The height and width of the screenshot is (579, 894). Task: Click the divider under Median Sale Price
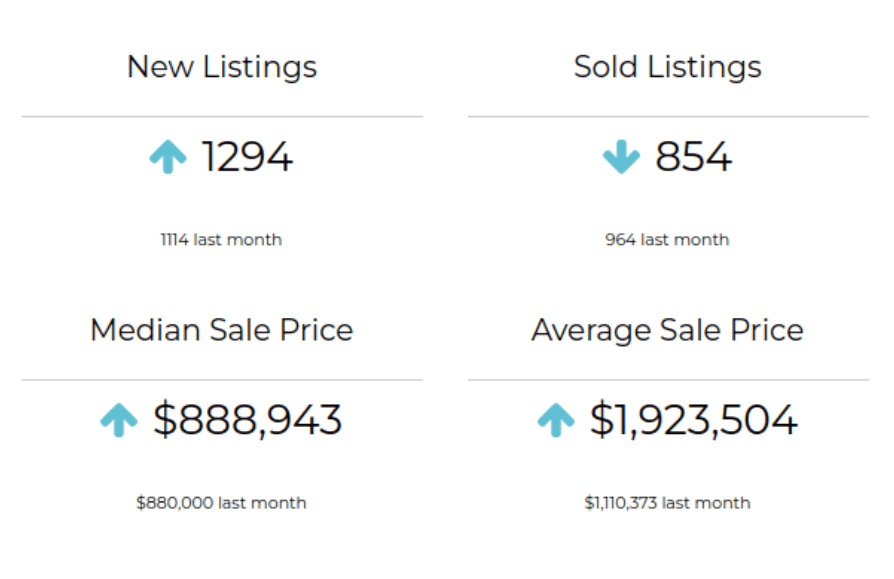[x=222, y=380]
